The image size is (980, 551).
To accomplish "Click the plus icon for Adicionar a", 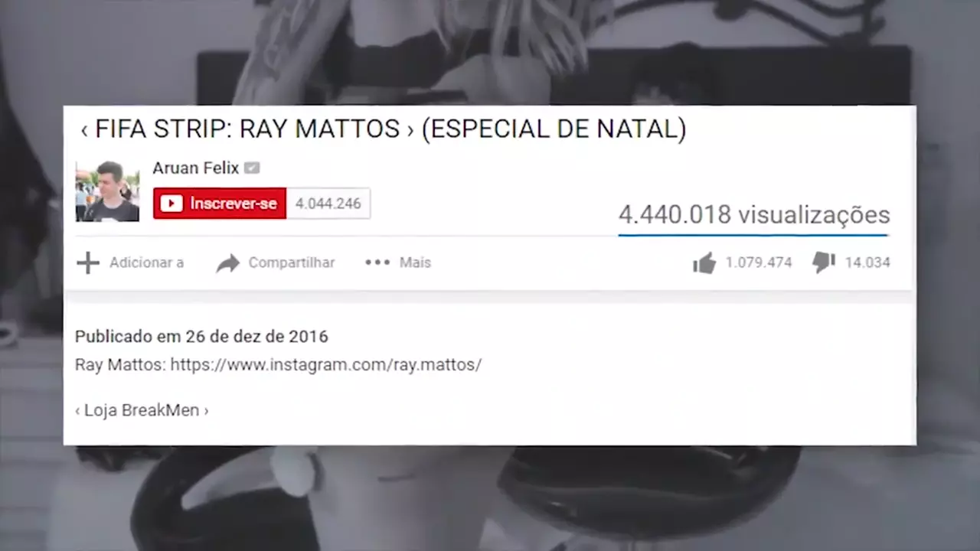I will pos(88,263).
